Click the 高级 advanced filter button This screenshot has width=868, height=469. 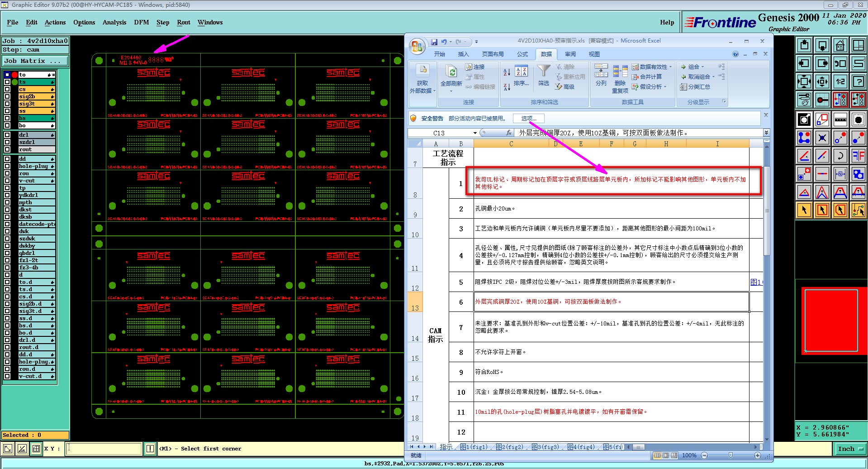[565, 87]
